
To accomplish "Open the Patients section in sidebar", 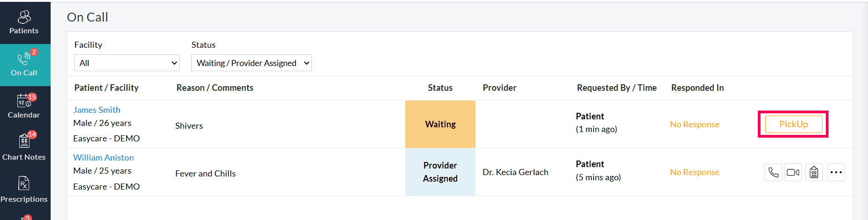I will click(24, 22).
